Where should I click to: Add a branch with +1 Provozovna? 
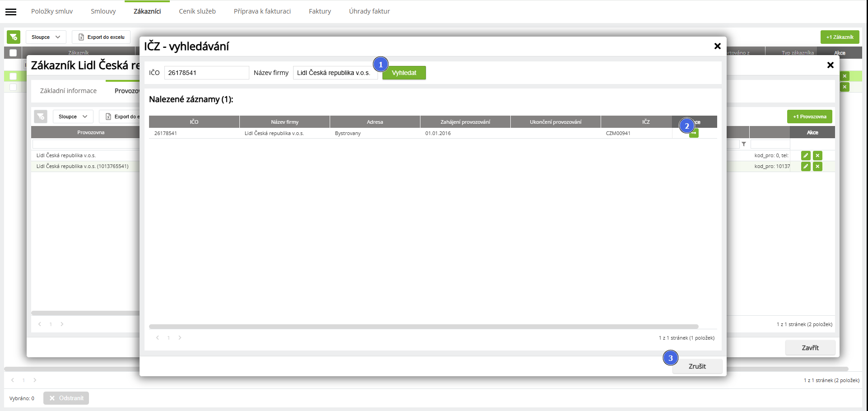(x=810, y=117)
